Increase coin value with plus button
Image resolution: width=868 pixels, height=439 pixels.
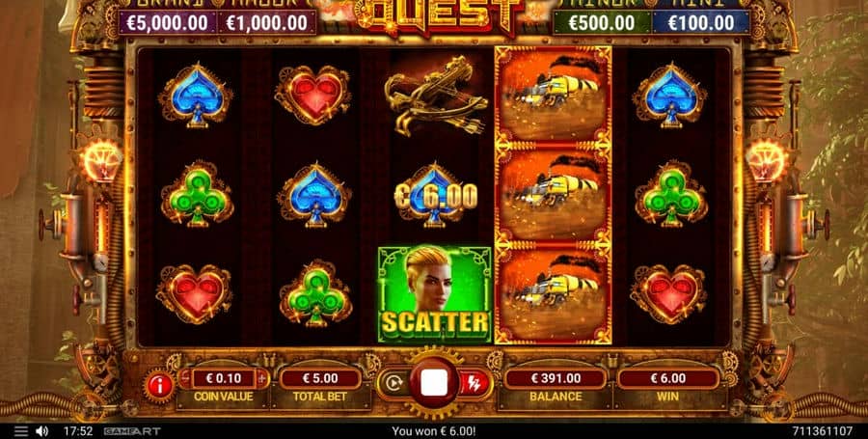click(262, 379)
